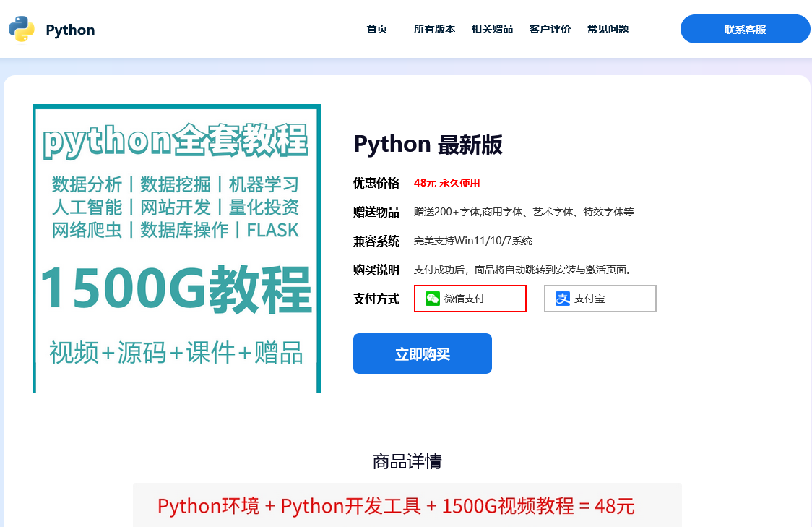This screenshot has height=527, width=812.
Task: Click the 1500G教程 course poster image
Action: click(x=177, y=248)
